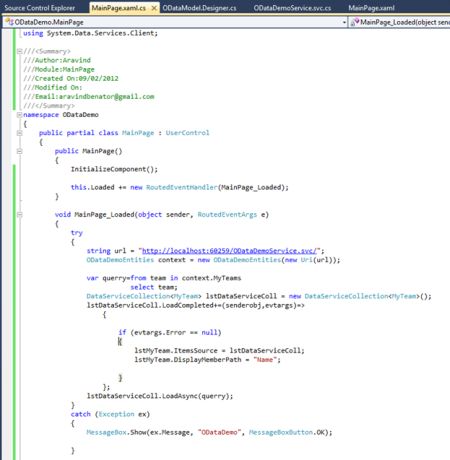This screenshot has height=460, width=450.
Task: Click the 'UserControl' base class name
Action: point(187,133)
